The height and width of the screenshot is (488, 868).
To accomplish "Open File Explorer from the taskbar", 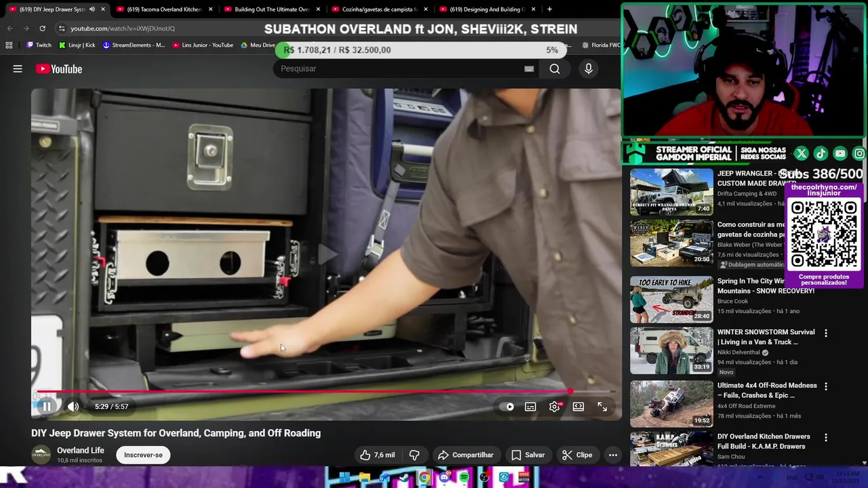I will pos(365,477).
